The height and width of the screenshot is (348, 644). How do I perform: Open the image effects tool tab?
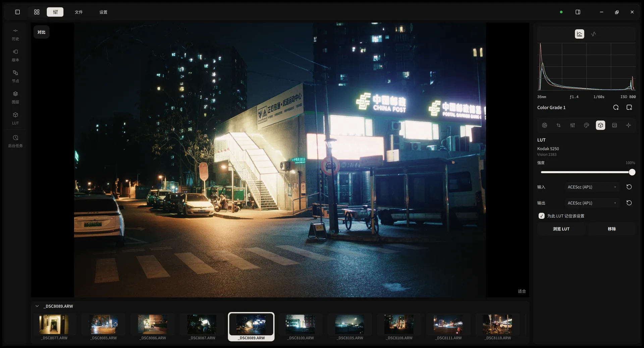pos(614,125)
